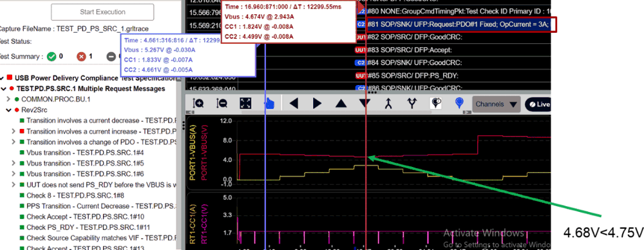Click the Start Execution button
The height and width of the screenshot is (250, 644).
102,12
